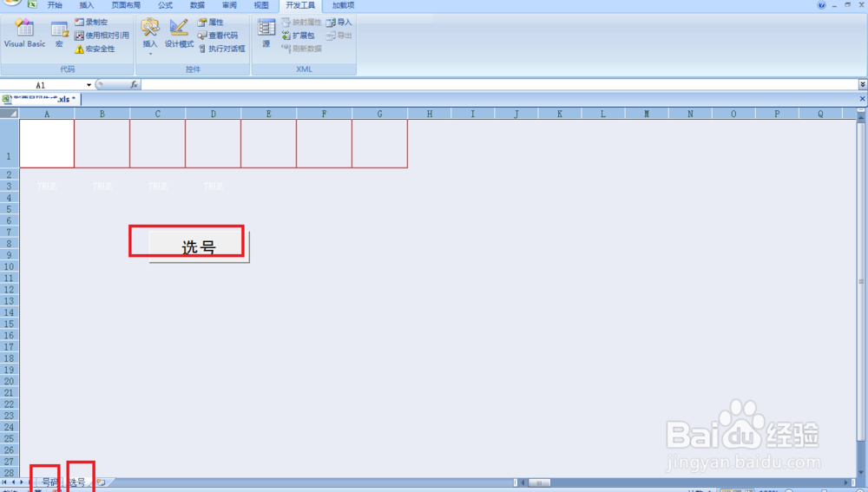Open the 加载项 ribbon tab
This screenshot has width=868, height=492.
pos(343,5)
